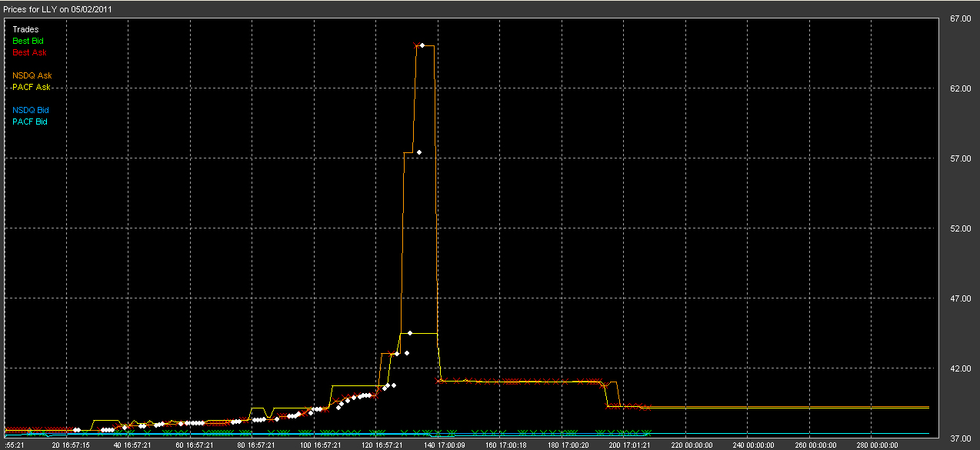The height and width of the screenshot is (450, 980).
Task: Click the '20 16:57:15' time axis label
Action: 71,445
